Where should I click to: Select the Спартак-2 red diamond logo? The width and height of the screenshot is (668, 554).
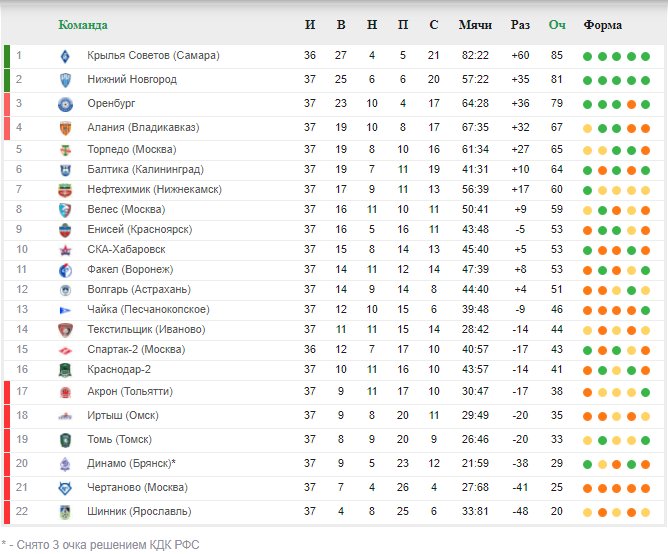click(x=65, y=351)
